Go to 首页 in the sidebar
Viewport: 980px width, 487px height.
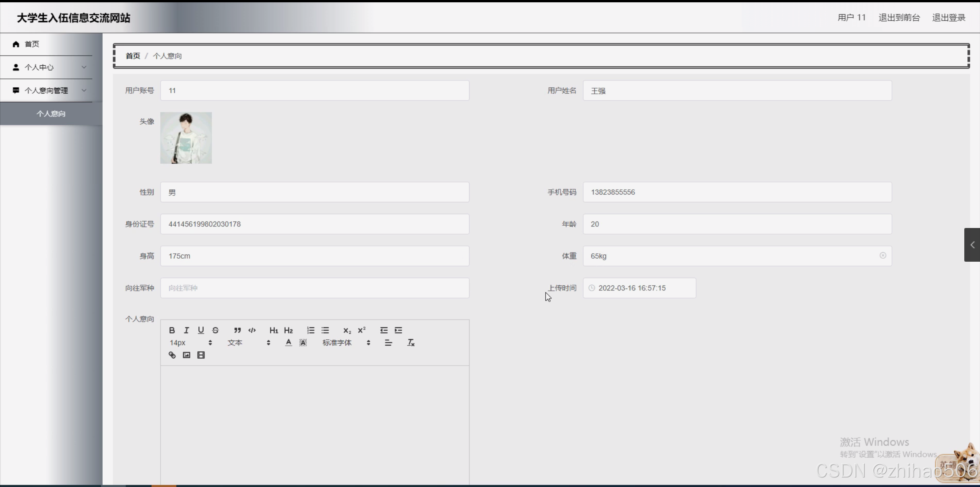(32, 44)
